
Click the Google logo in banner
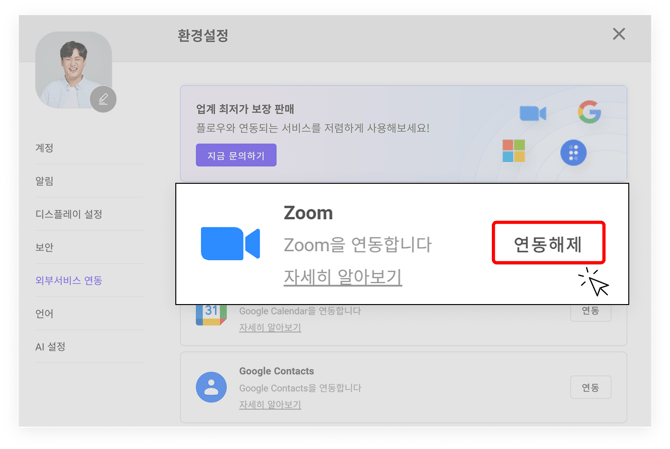pos(589,112)
